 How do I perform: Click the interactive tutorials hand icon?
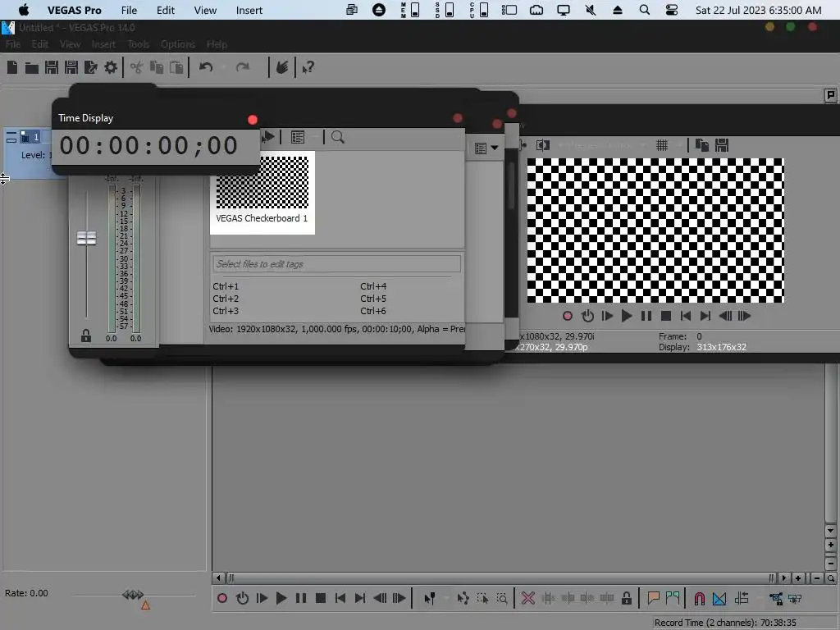[x=282, y=67]
